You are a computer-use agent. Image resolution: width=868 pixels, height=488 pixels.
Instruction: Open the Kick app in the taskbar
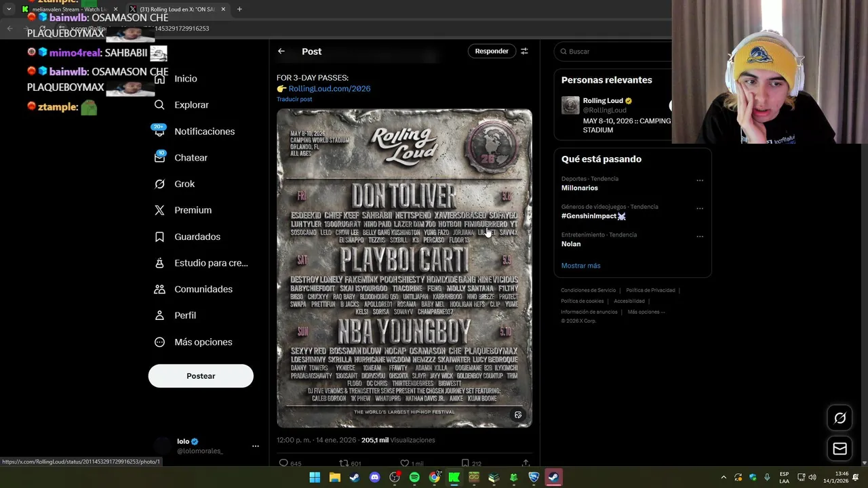point(454,478)
